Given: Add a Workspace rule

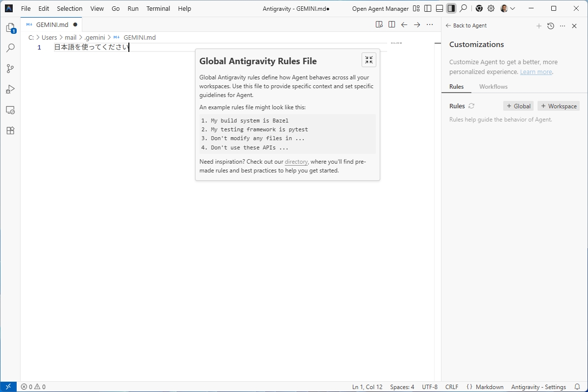Looking at the screenshot, I should (559, 106).
